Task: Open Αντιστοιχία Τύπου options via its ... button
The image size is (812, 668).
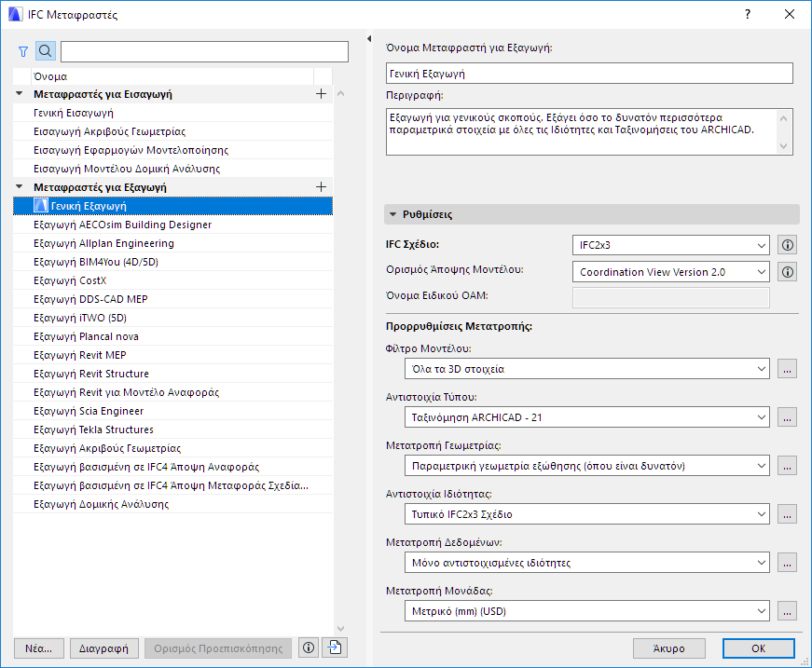Action: 786,416
